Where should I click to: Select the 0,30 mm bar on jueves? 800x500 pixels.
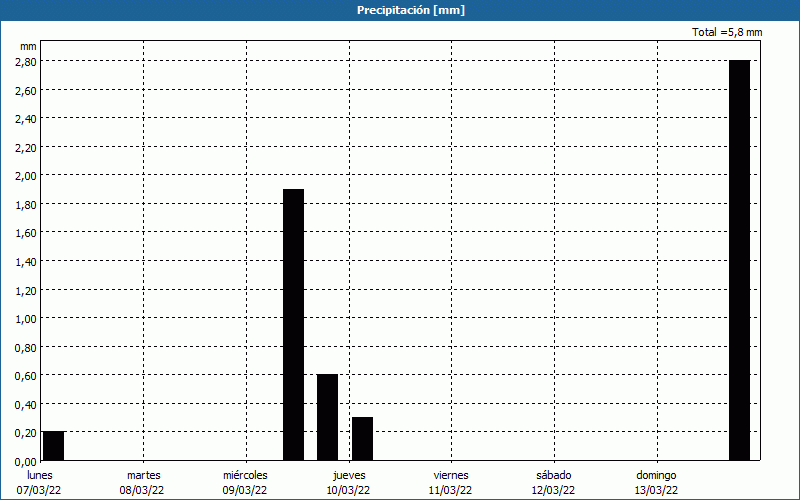(362, 439)
